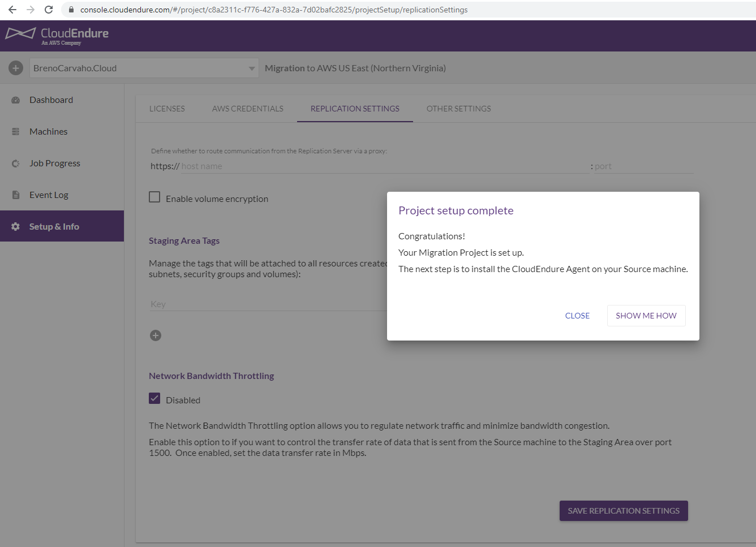Click the Job Progress spinner icon

16,163
